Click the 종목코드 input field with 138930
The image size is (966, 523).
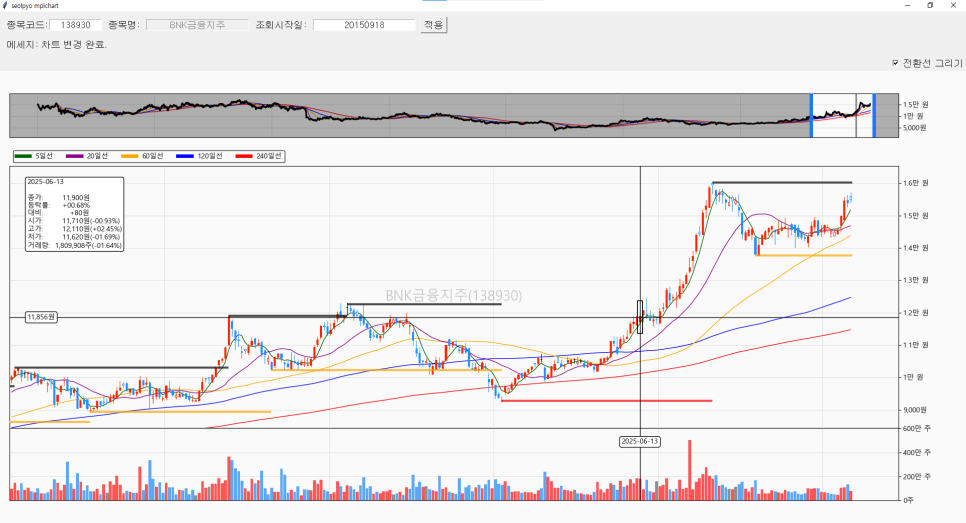click(76, 25)
